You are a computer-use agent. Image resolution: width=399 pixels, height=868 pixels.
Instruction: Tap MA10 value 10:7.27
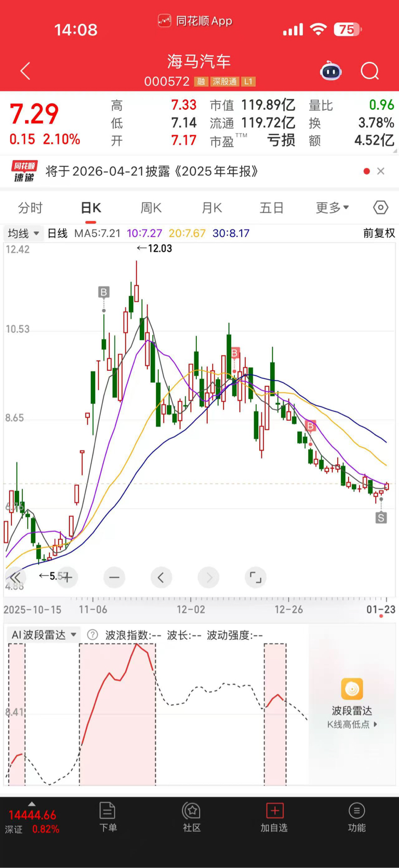[x=144, y=234]
